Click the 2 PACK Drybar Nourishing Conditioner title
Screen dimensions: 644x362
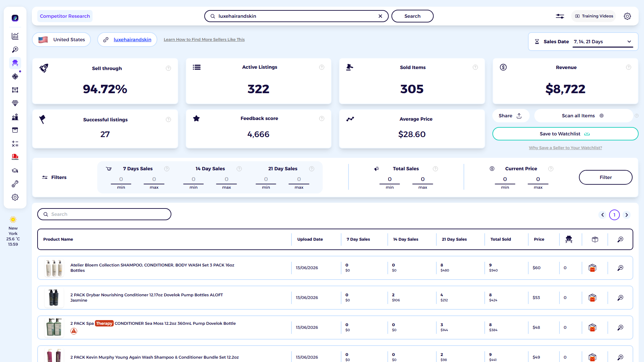[x=147, y=298]
